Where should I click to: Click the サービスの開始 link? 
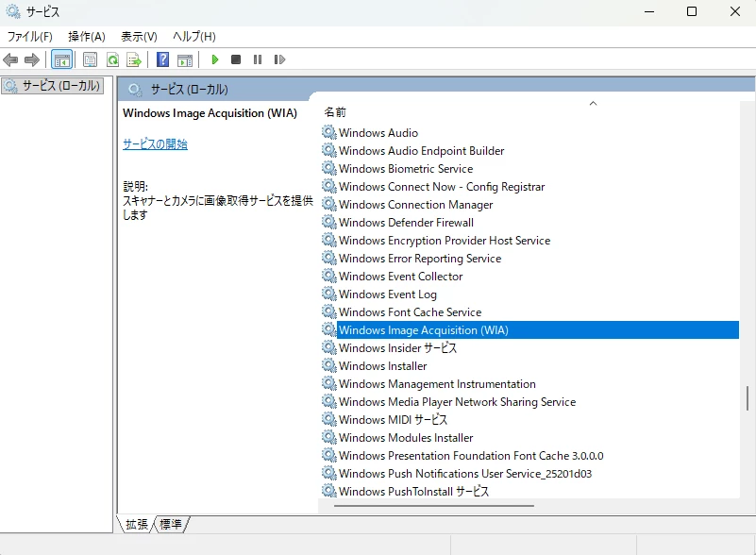pyautogui.click(x=155, y=144)
